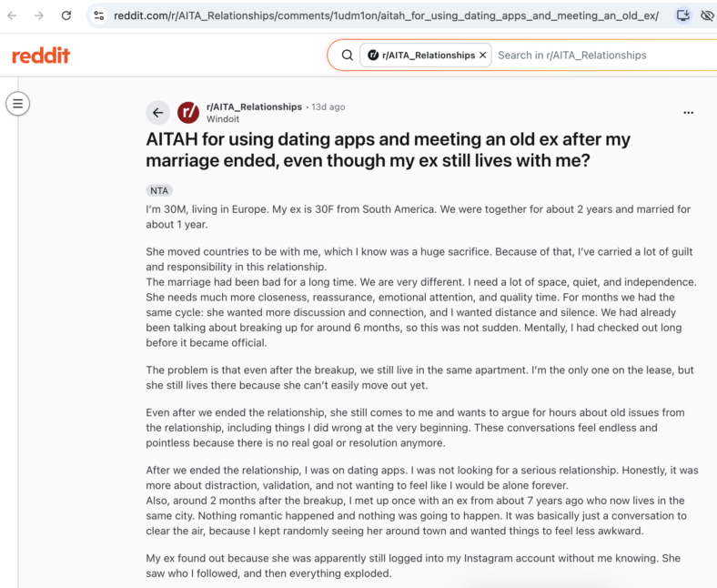717x588 pixels.
Task: Open r/AITA_Relationships community link
Action: [x=254, y=106]
